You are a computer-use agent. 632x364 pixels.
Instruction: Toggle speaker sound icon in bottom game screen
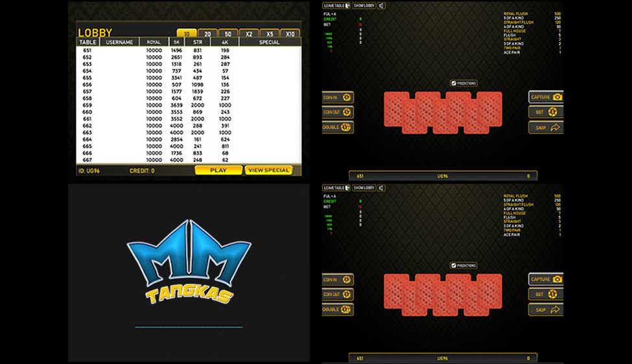tap(382, 188)
